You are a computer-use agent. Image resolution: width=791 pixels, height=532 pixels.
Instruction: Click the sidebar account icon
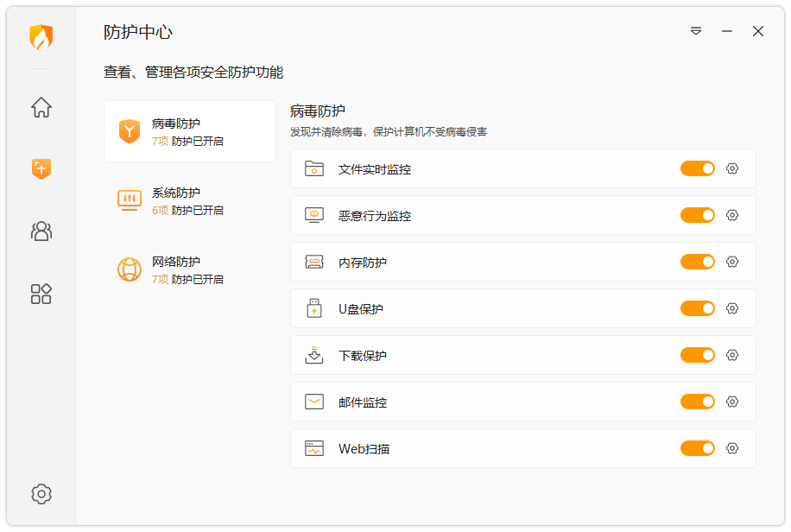click(41, 231)
